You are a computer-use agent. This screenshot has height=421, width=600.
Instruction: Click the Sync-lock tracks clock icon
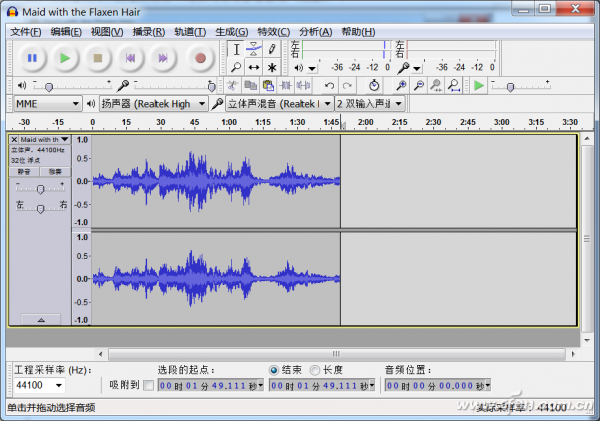click(374, 85)
